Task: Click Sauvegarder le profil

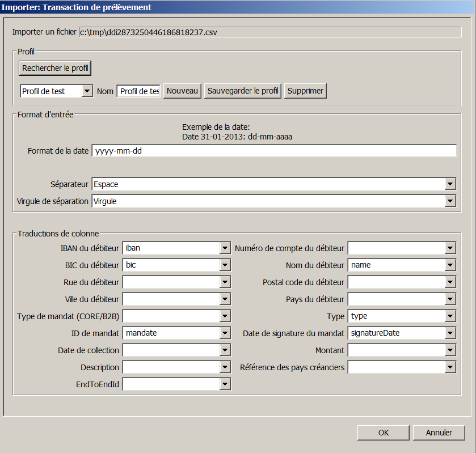Action: [x=243, y=91]
